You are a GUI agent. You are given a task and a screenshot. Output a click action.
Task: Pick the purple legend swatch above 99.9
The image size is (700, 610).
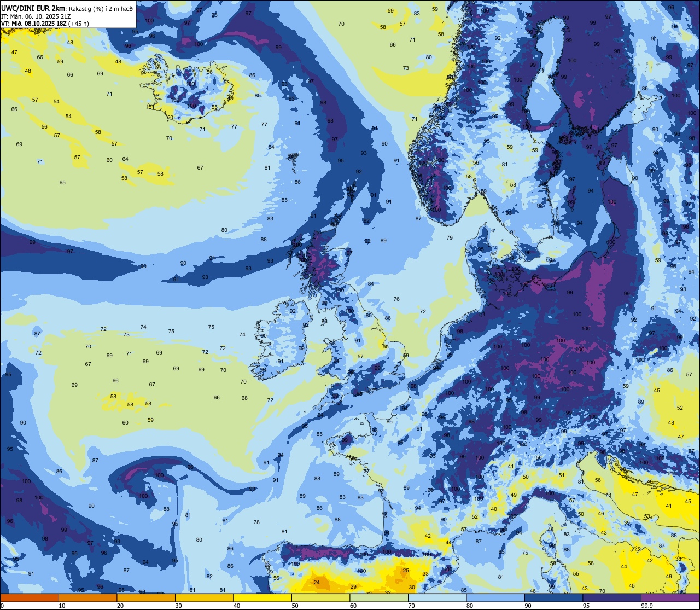click(670, 597)
